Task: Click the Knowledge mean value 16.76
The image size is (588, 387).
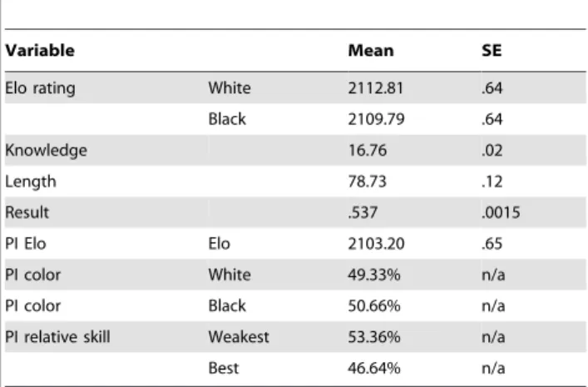Action: tap(367, 151)
